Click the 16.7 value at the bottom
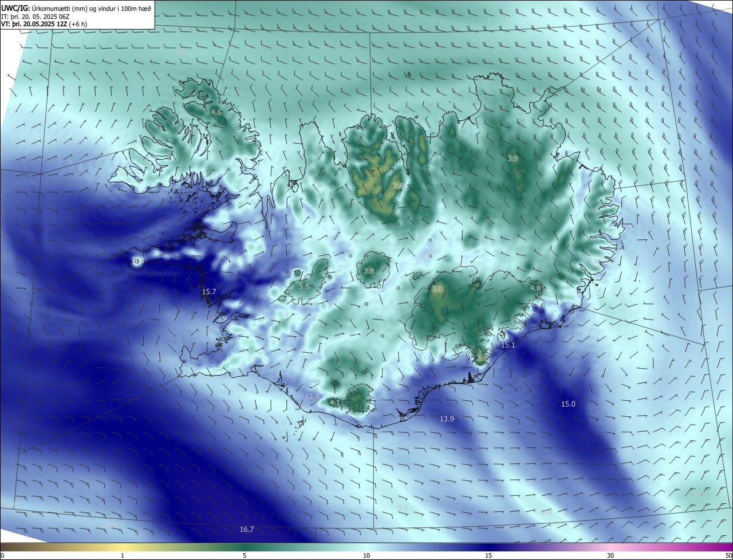This screenshot has height=560, width=733. click(247, 530)
